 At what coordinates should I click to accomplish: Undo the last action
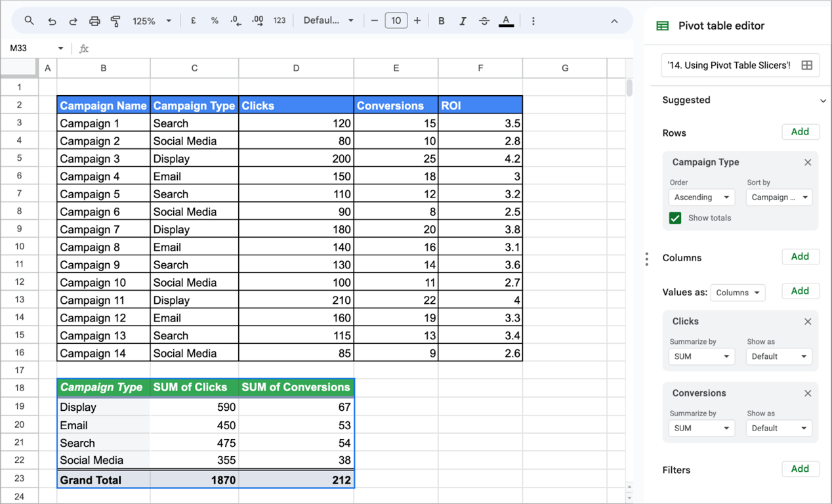pos(52,21)
